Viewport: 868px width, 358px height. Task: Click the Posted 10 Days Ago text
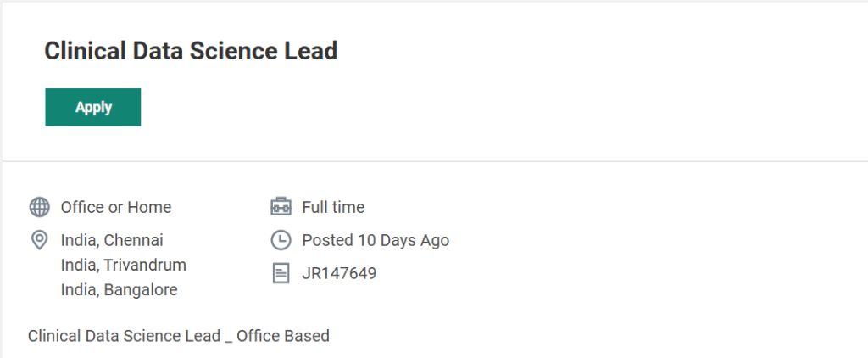pos(376,240)
